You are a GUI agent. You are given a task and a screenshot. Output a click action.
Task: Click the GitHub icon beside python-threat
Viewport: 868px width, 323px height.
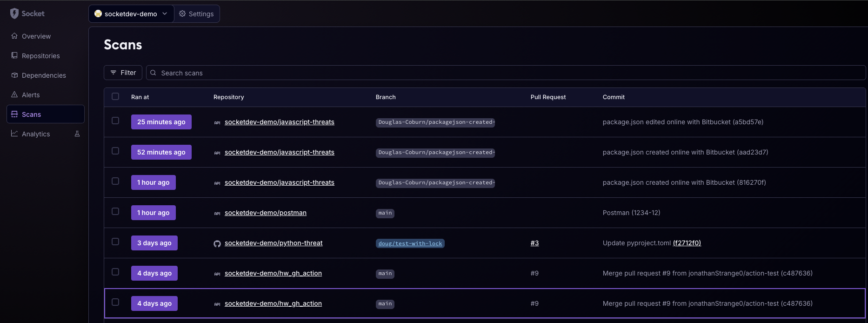pos(217,243)
